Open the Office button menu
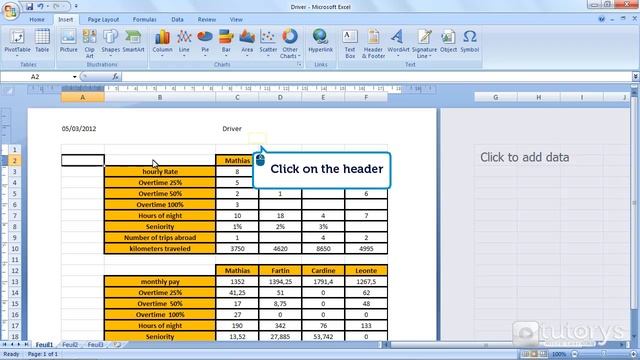 pos(10,10)
